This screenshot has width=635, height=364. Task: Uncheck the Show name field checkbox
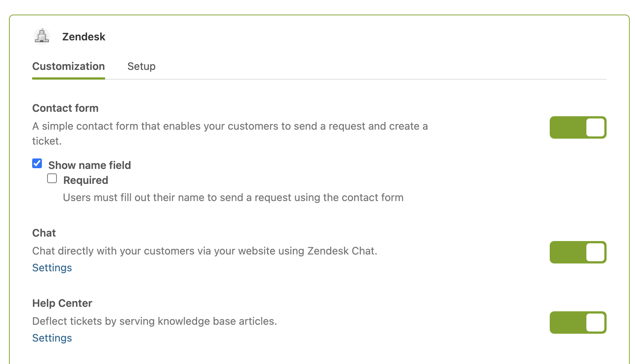point(37,164)
